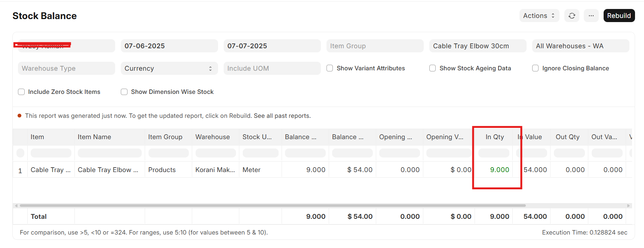Click the horizontal scrollbar of the table
The height and width of the screenshot is (248, 644).
point(273,205)
